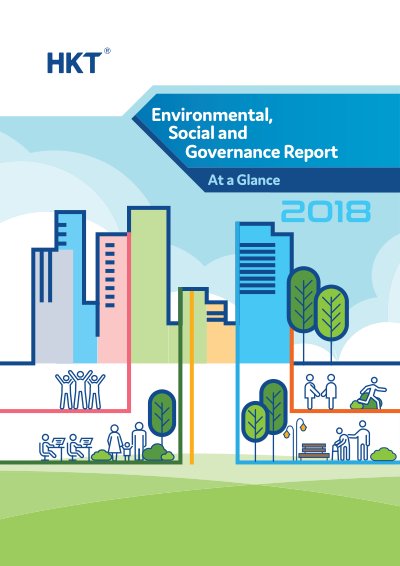Select the street lamp icon
The image size is (400, 566).
295,438
